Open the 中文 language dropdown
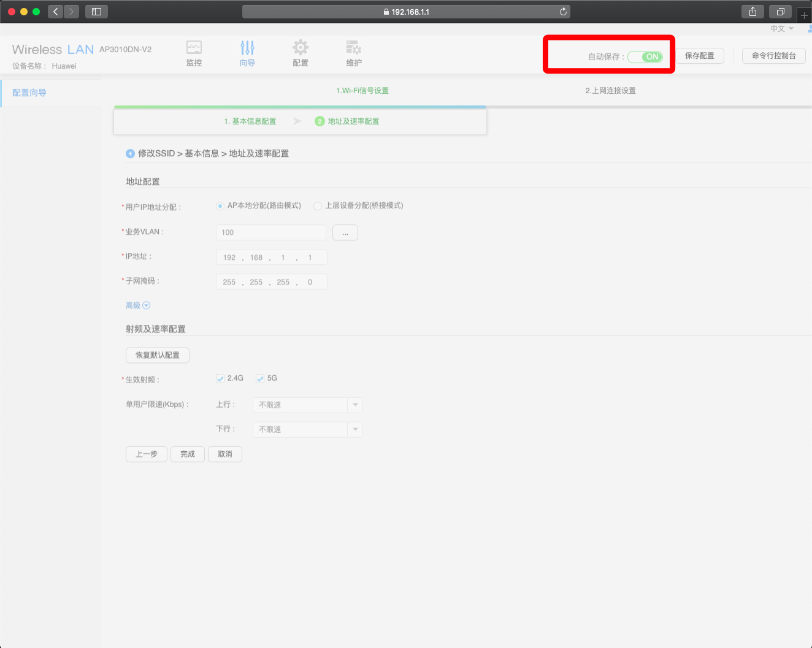Image resolution: width=812 pixels, height=648 pixels. pos(782,29)
